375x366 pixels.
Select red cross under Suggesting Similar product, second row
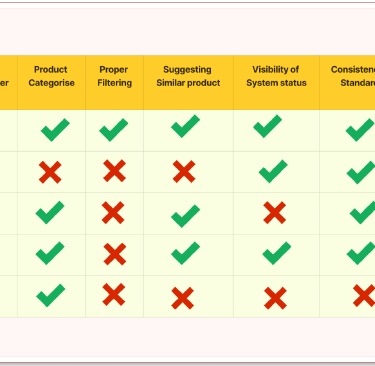coord(184,171)
